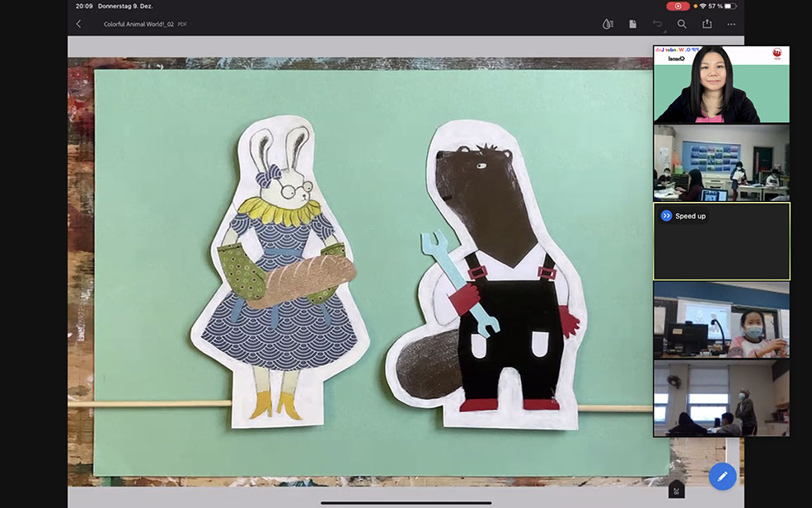Open search with the magnifier icon

point(682,24)
